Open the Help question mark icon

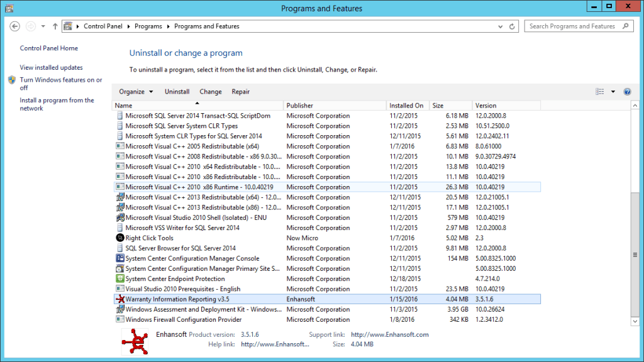pyautogui.click(x=627, y=92)
